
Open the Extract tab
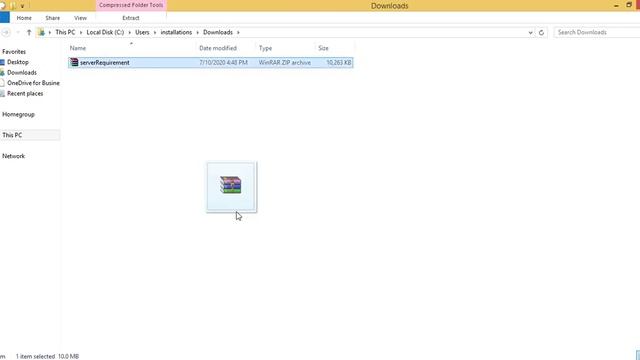pos(131,18)
